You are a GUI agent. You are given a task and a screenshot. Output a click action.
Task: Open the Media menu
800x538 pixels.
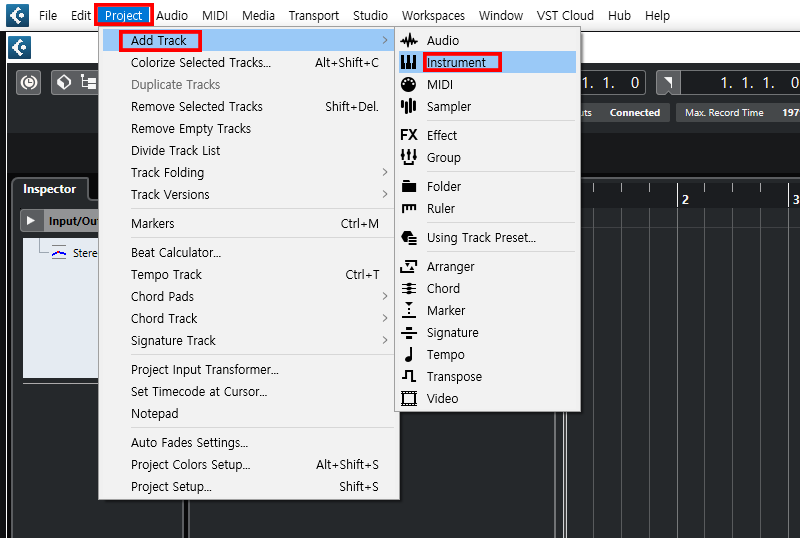pyautogui.click(x=258, y=16)
